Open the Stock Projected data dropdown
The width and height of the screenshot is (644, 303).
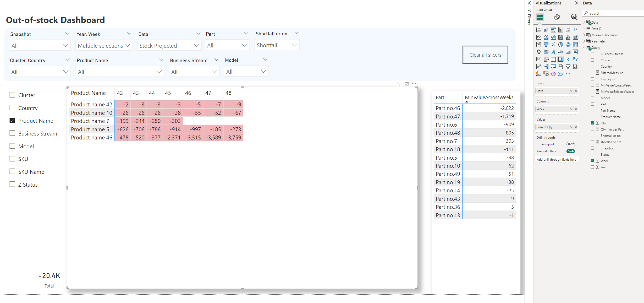click(169, 46)
